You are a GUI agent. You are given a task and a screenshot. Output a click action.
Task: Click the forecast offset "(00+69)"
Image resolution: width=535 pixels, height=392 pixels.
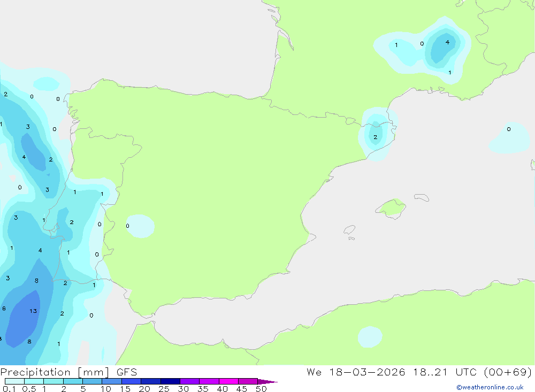point(508,372)
